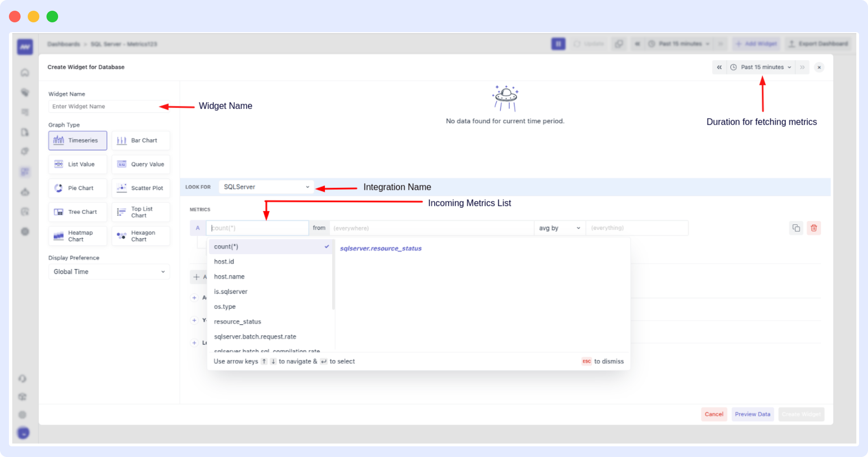Delete the metric query row with trash icon

tap(813, 228)
